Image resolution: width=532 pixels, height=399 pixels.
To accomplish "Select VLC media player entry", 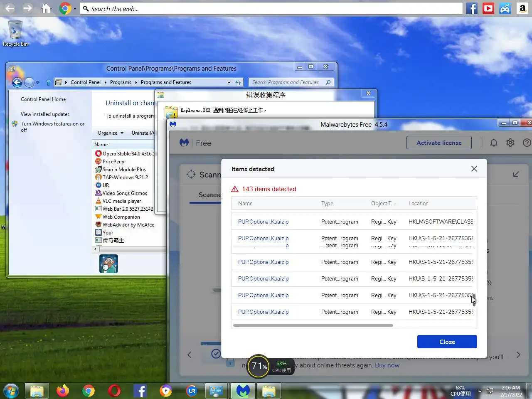I will pyautogui.click(x=118, y=201).
